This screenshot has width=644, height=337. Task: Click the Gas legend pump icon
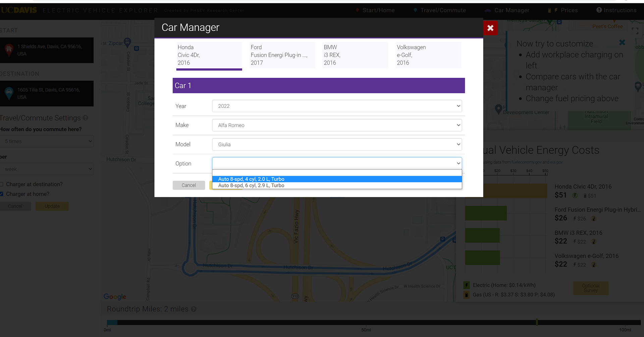pos(467,295)
